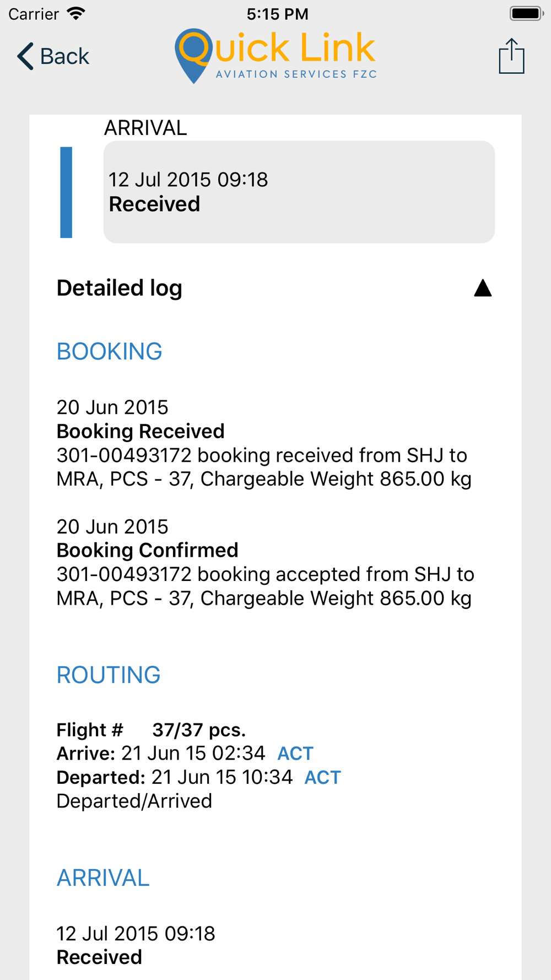Tap the Aviation Services FZC tagline
The image size is (551, 980).
pyautogui.click(x=296, y=74)
